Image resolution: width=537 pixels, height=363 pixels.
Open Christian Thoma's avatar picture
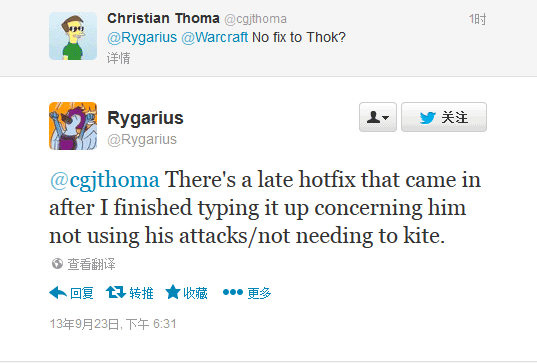[x=73, y=36]
